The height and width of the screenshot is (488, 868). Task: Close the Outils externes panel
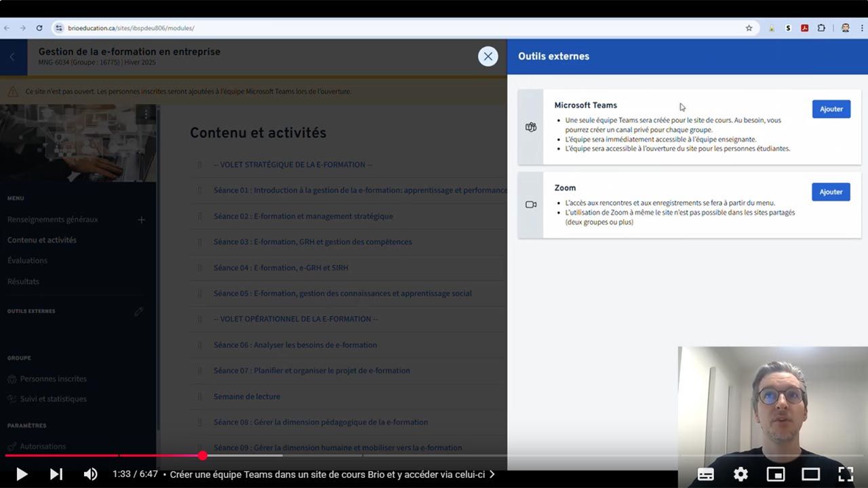[x=488, y=56]
